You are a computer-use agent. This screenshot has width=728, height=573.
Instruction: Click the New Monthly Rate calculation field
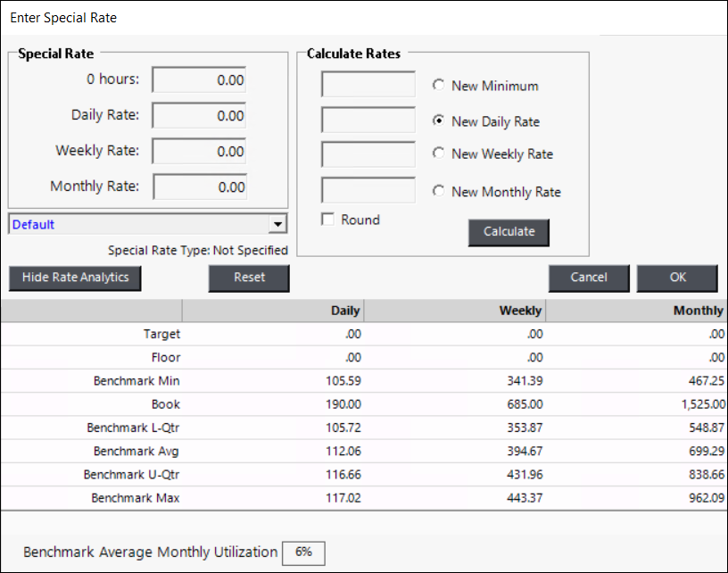point(368,190)
